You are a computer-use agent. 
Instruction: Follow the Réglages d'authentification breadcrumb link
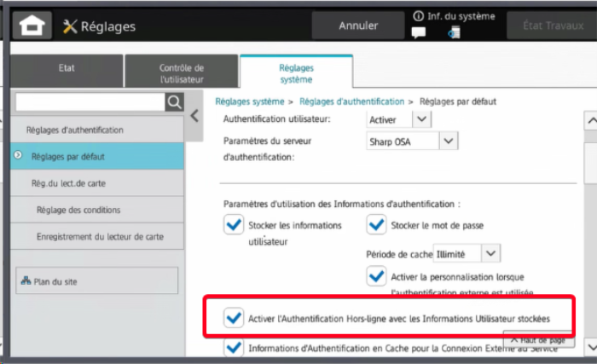coord(351,101)
